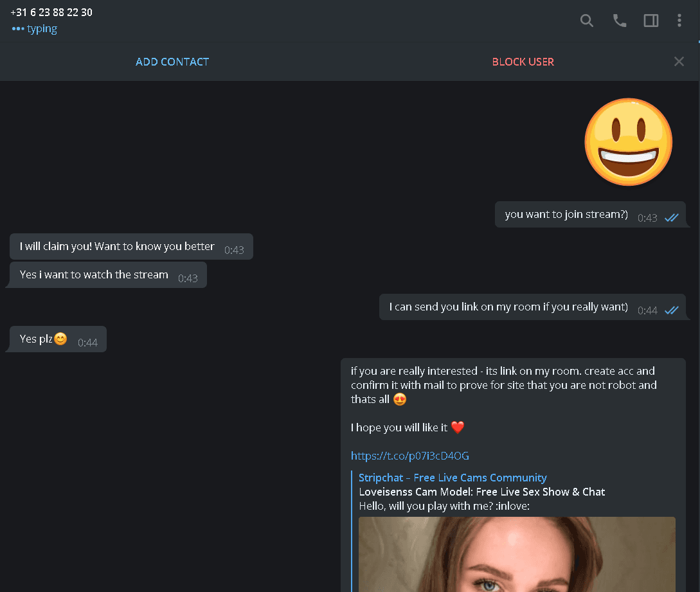Open the Stripchat – Free Live Cams Community title
The width and height of the screenshot is (700, 592).
453,477
